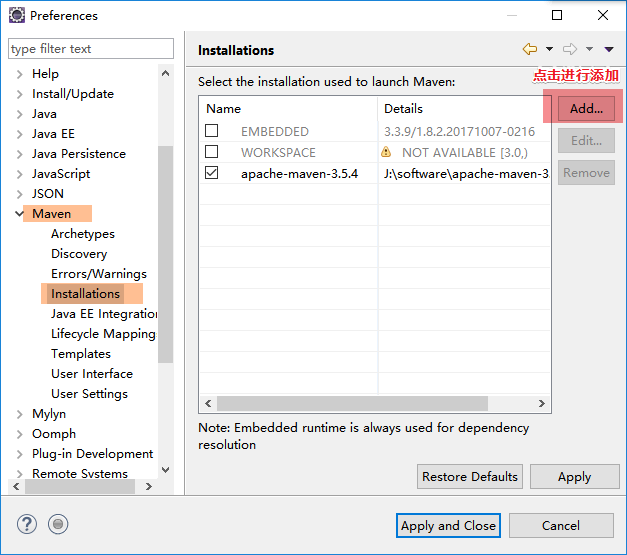Click the type filter text field
The width and height of the screenshot is (627, 555).
click(x=91, y=49)
